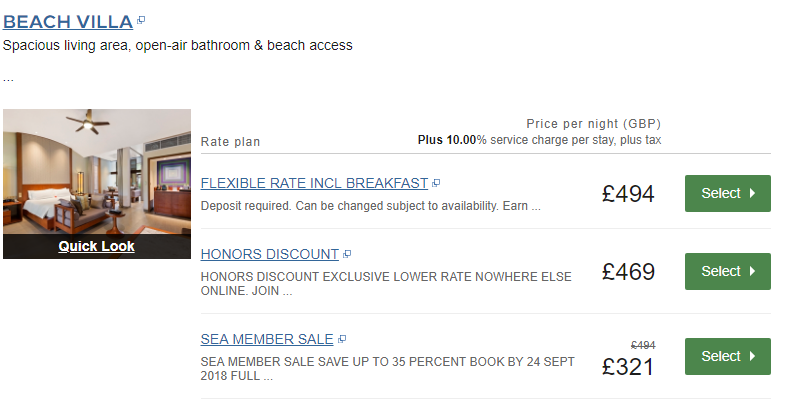Click popup icon next to Sea Member Sale
This screenshot has width=801, height=417.
(342, 340)
